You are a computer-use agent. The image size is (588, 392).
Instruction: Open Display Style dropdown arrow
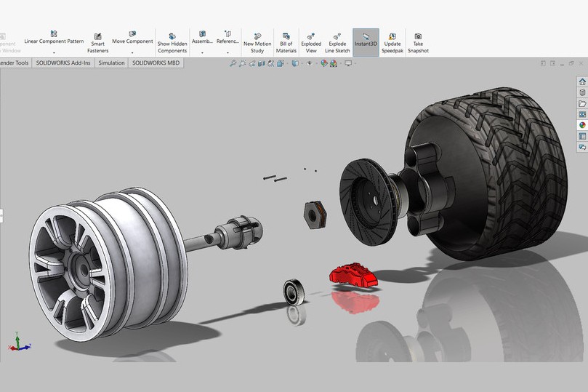[x=302, y=63]
